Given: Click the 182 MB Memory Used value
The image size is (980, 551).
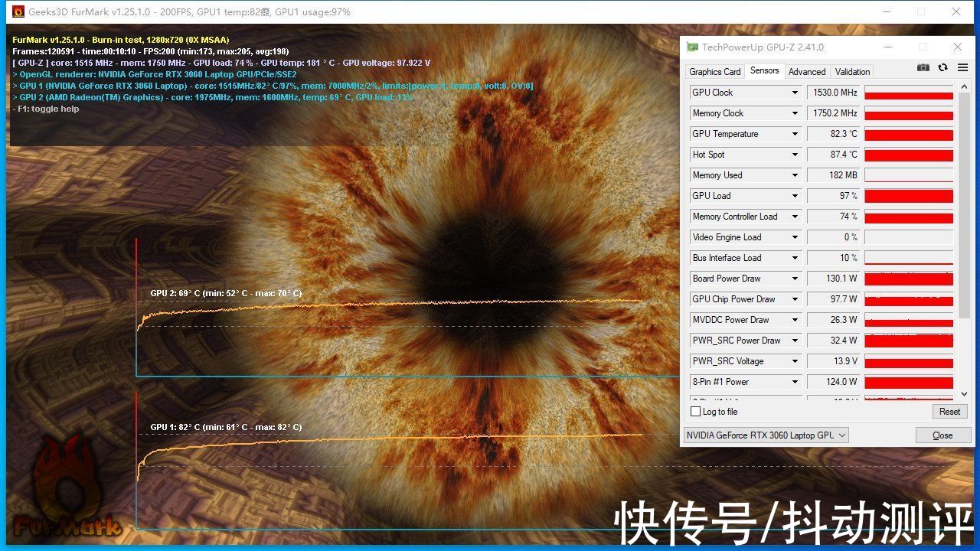Looking at the screenshot, I should (835, 175).
